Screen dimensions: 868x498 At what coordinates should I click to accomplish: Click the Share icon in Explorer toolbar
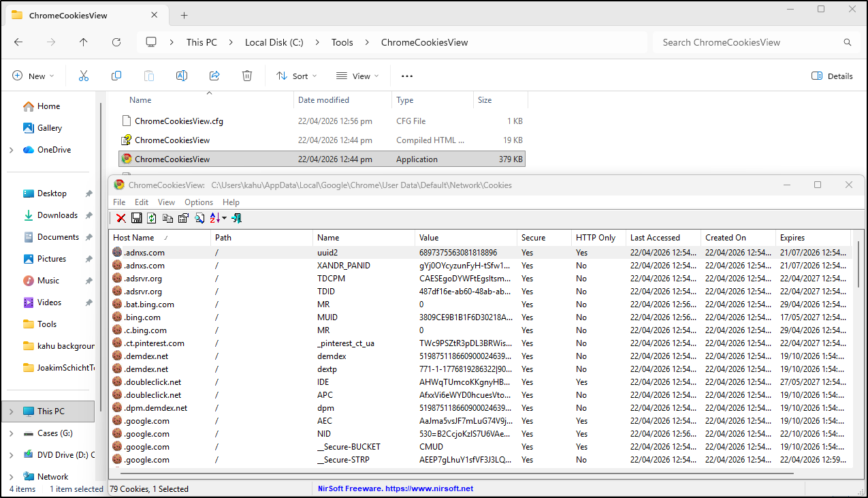coord(214,76)
